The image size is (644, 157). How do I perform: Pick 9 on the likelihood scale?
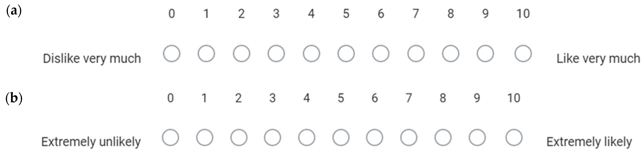tap(477, 137)
